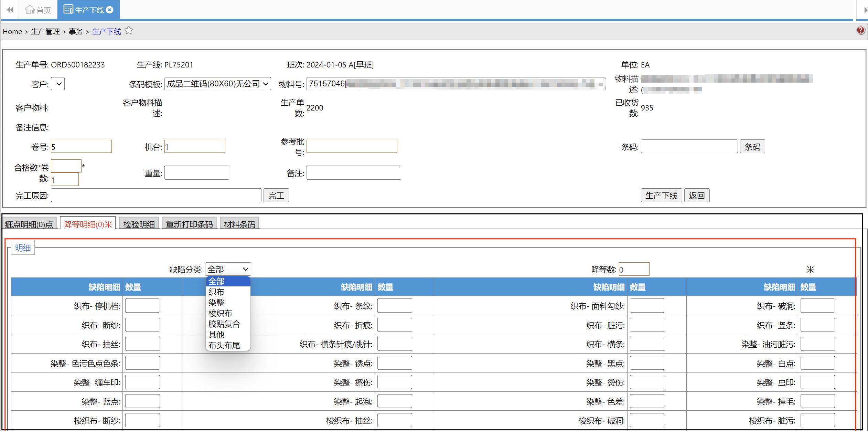Click quantity field for 织布- 停机档
Viewport: 868px width, 431px height.
pyautogui.click(x=142, y=305)
